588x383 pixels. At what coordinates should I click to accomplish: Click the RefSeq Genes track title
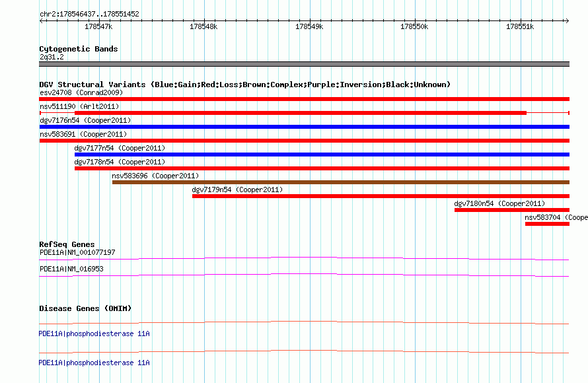[x=67, y=244]
